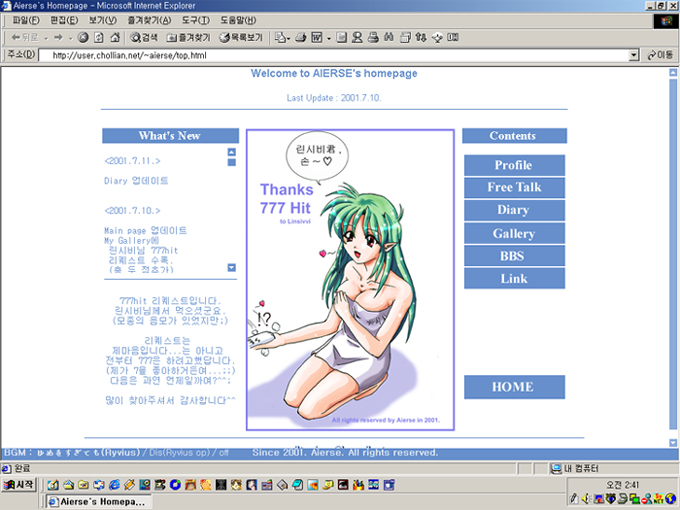The image size is (680, 510).
Task: Open the Free Talk page button
Action: point(514,187)
